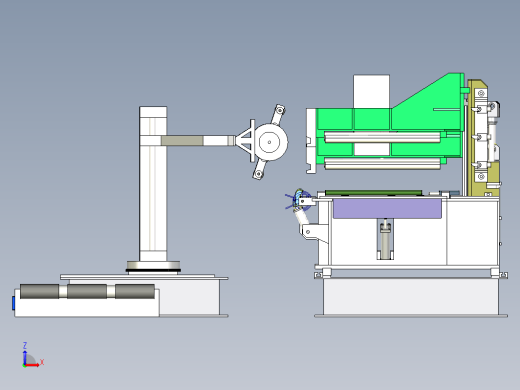Select the leftmost dark gray roller

click(x=40, y=291)
